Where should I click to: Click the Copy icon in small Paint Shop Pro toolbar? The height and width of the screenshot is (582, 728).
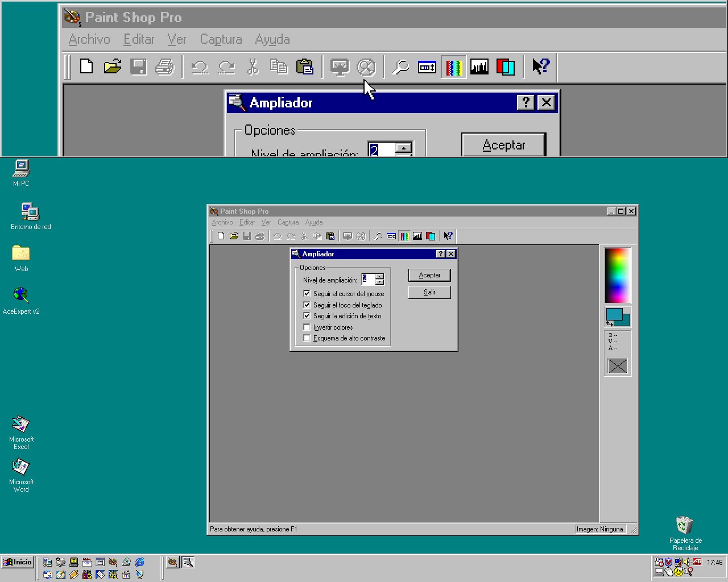pyautogui.click(x=317, y=236)
